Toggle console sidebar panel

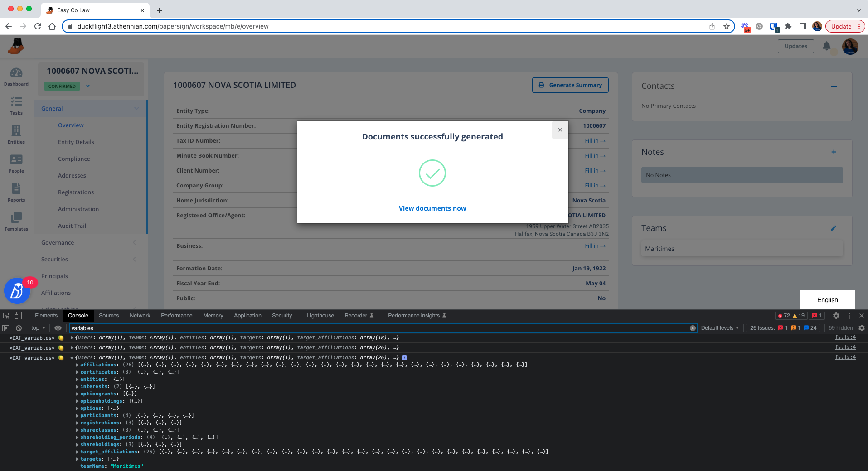[6, 328]
